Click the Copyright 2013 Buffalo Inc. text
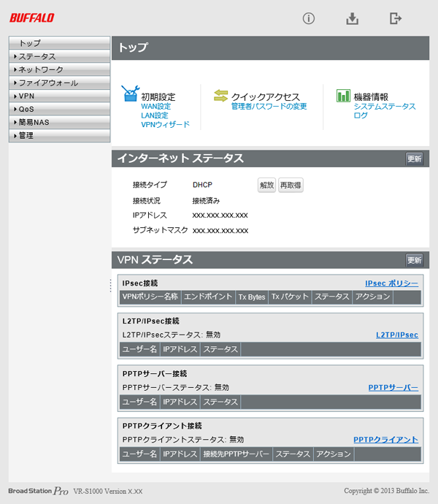This screenshot has width=438, height=504. click(387, 491)
